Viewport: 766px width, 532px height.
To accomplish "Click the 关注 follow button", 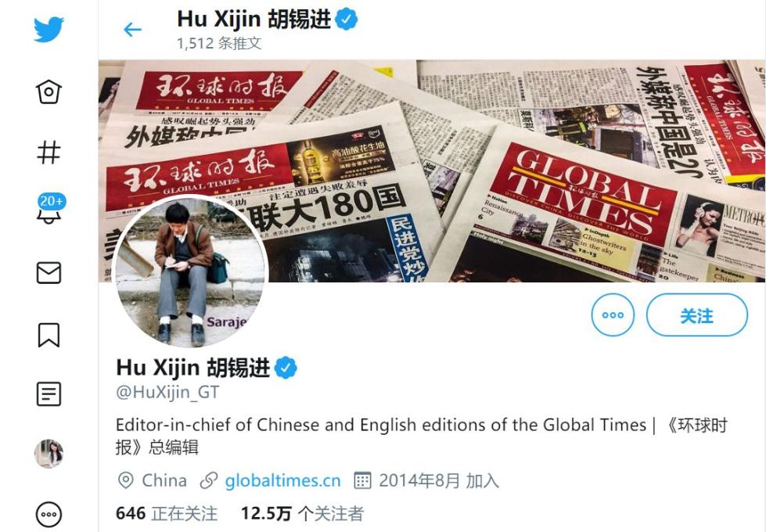I will coord(696,315).
